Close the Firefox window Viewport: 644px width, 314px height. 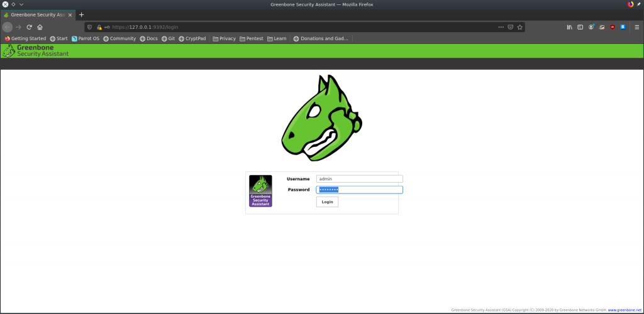click(5, 4)
